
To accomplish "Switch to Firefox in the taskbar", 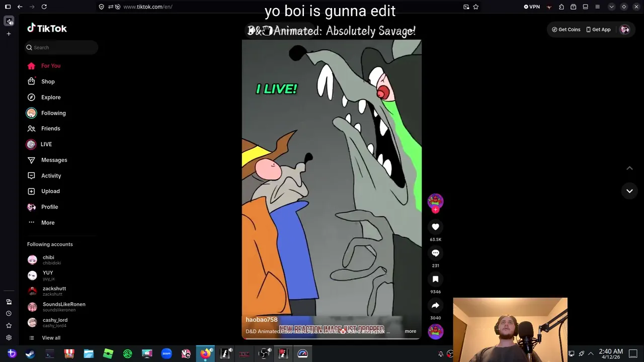I will [205, 354].
